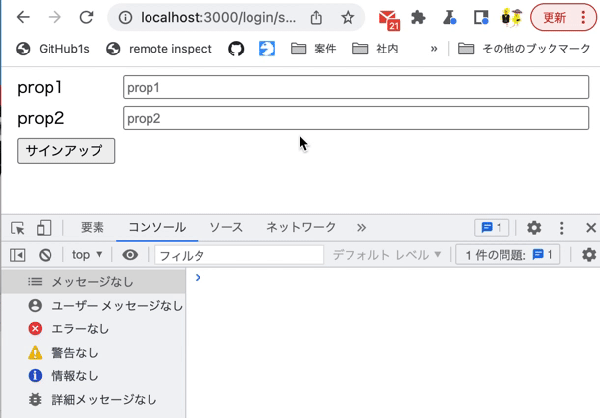Viewport: 600px width, 418px height.
Task: Focus the prop1 input field
Action: 356,87
